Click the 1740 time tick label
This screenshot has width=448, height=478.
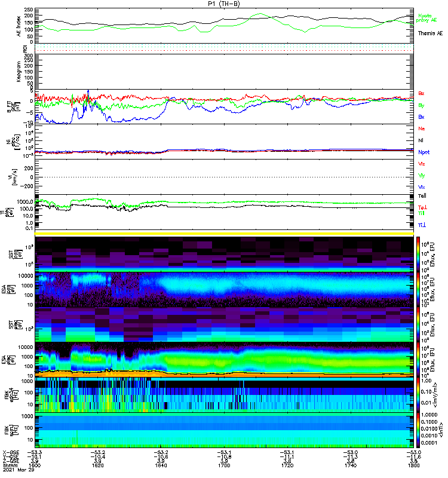(x=350, y=465)
